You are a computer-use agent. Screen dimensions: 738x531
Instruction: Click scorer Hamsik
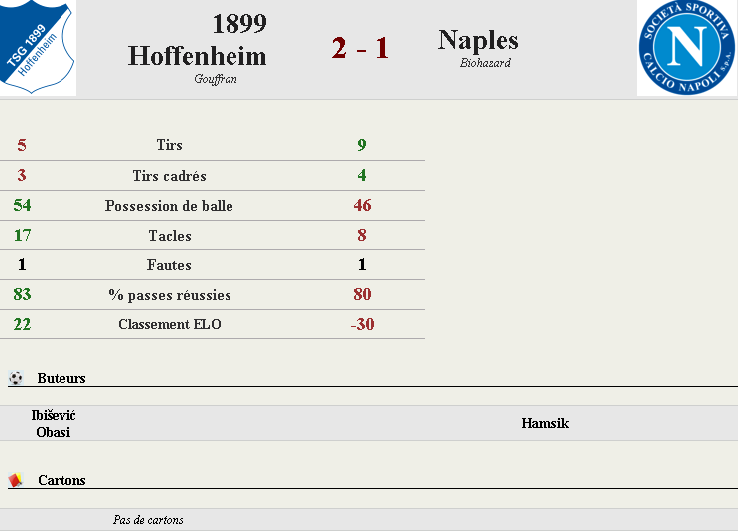tap(545, 423)
